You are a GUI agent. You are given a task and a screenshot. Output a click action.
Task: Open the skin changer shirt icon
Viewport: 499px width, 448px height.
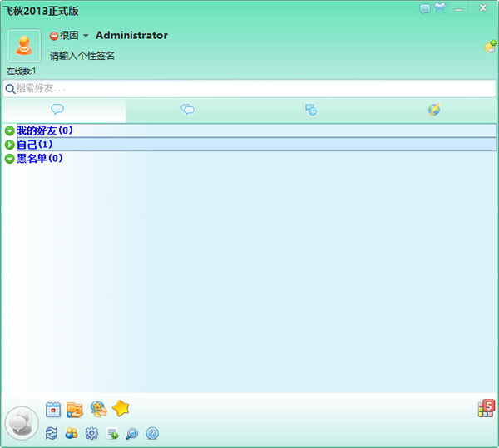coord(440,8)
